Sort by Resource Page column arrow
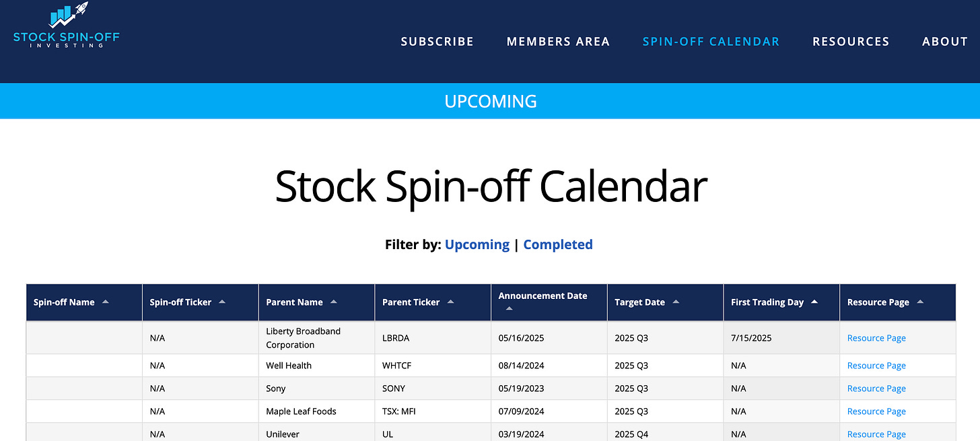The height and width of the screenshot is (441, 980). [x=920, y=302]
